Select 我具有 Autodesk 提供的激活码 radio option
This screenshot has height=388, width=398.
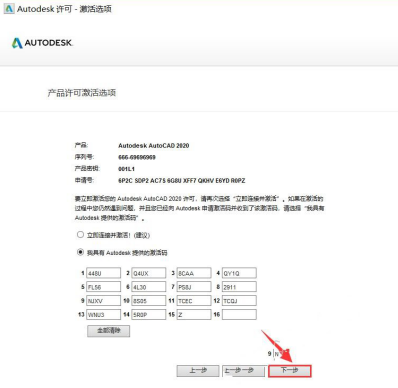[x=80, y=252]
